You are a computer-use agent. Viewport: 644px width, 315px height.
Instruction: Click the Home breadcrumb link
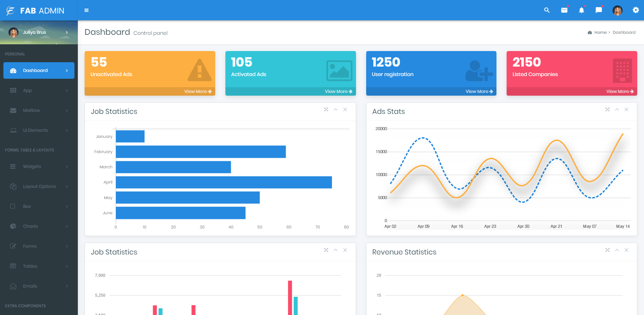pos(600,32)
